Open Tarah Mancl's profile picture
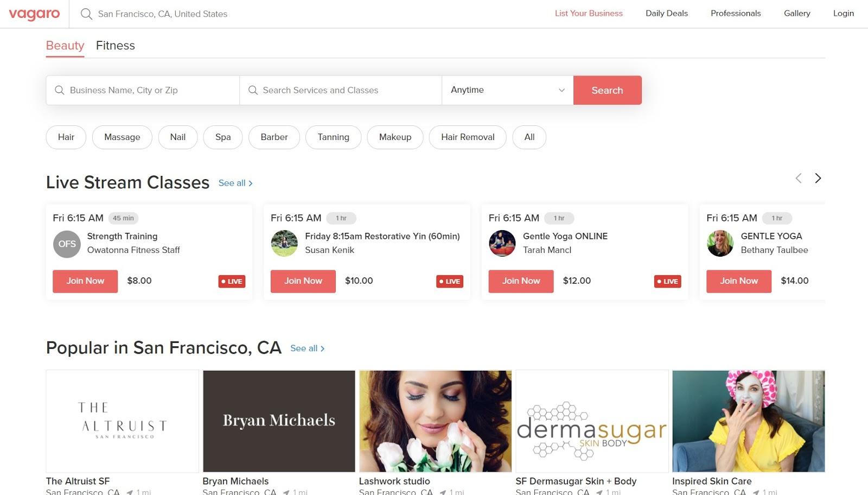This screenshot has width=868, height=495. pos(502,244)
